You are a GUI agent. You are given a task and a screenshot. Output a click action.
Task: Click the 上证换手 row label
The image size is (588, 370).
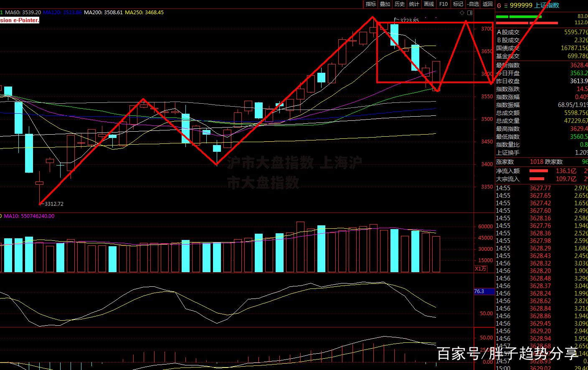click(x=508, y=153)
